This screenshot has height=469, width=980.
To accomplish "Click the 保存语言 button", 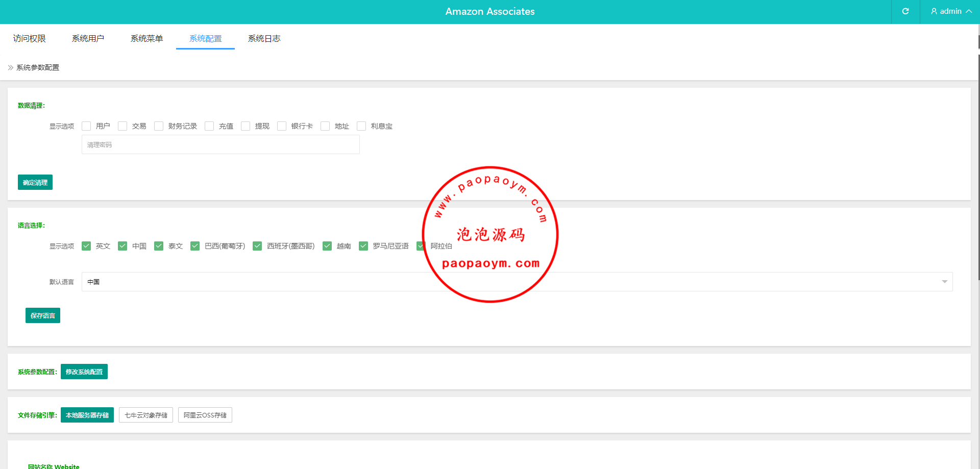I will (x=43, y=315).
